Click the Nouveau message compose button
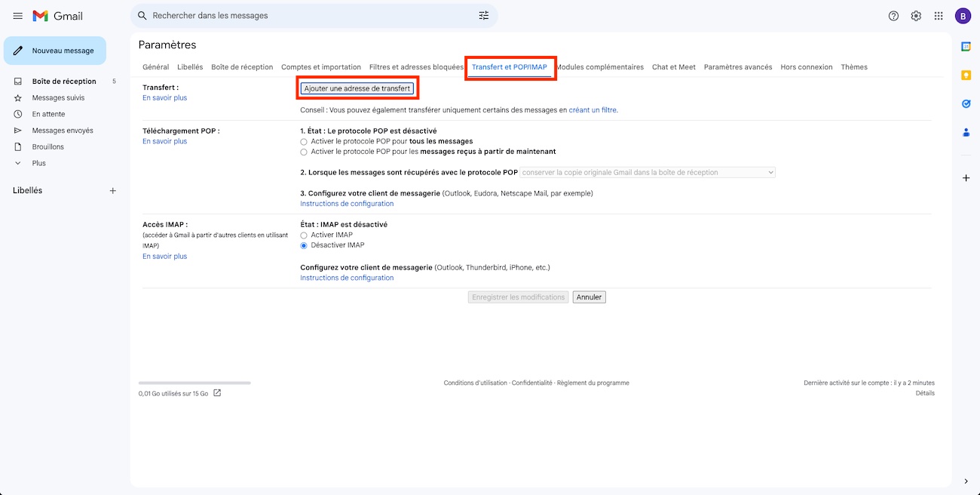The height and width of the screenshot is (495, 980). [x=55, y=51]
